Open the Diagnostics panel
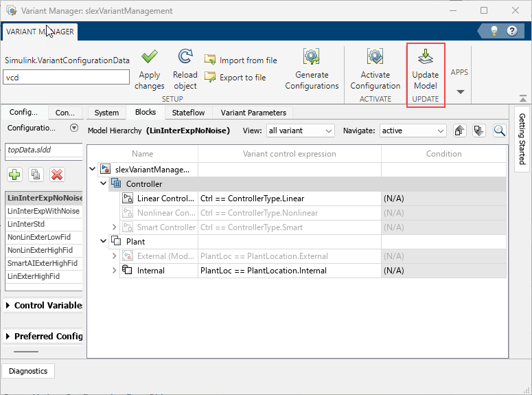This screenshot has width=532, height=395. [28, 371]
